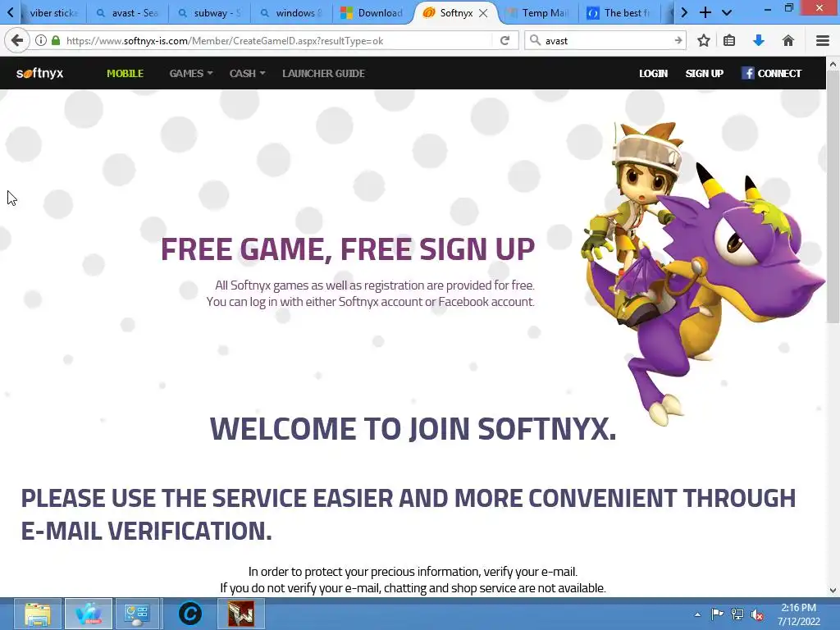The width and height of the screenshot is (840, 630).
Task: Open the black C circle taskbar app
Action: (x=189, y=614)
